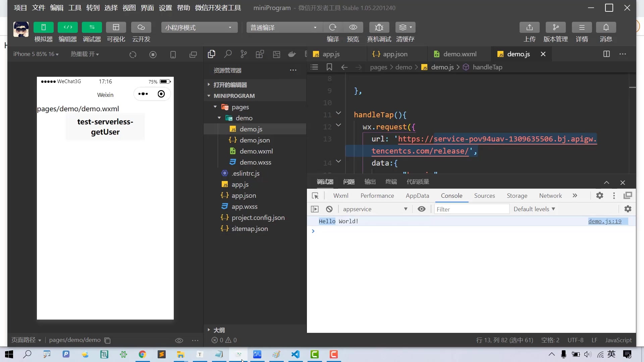
Task: Toggle console sidebar panel
Action: point(315,209)
